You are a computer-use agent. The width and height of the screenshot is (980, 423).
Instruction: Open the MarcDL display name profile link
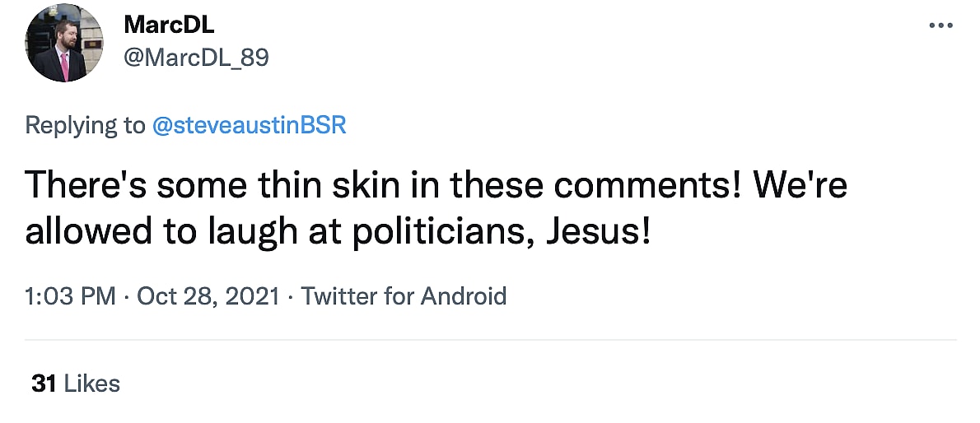click(x=169, y=25)
